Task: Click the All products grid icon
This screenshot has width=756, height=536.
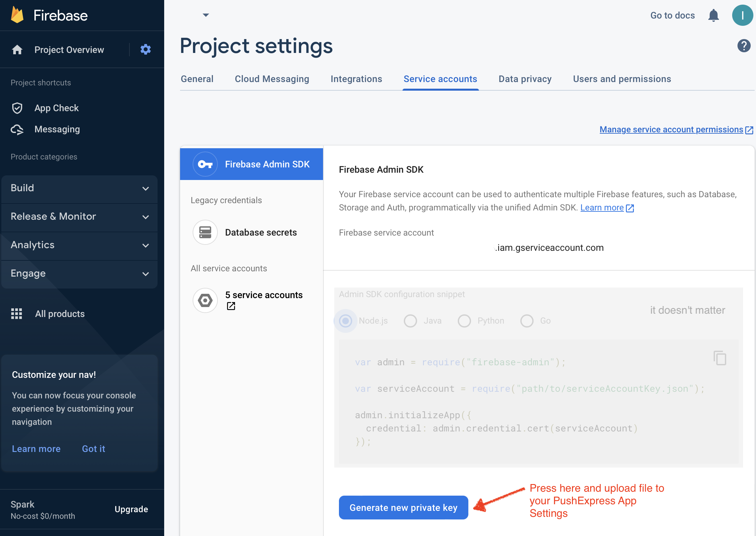Action: click(17, 314)
